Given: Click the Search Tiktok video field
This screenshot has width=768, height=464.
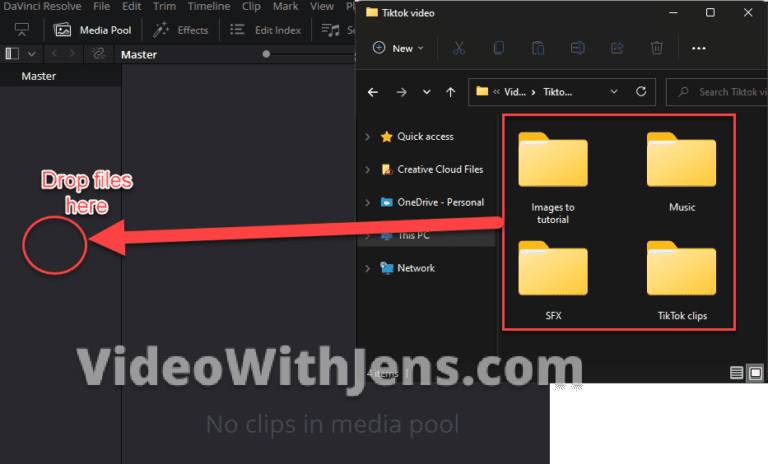Looking at the screenshot, I should point(717,92).
